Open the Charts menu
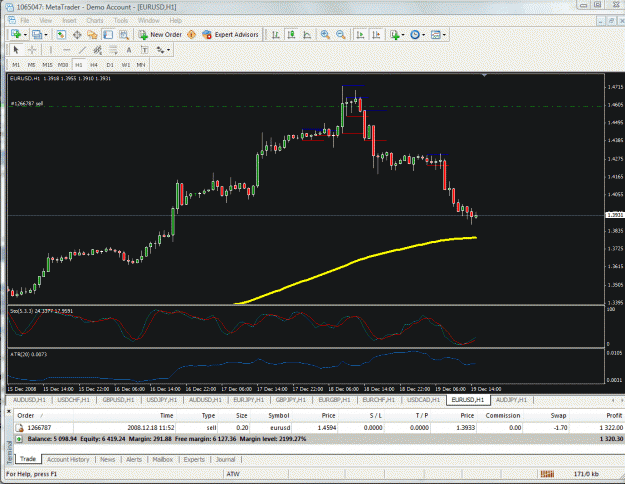 click(95, 20)
